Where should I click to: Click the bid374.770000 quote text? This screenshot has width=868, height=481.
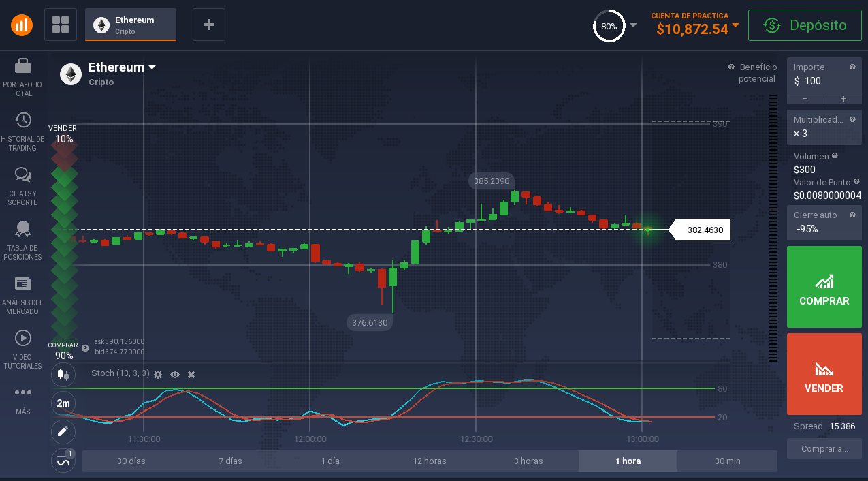[119, 352]
